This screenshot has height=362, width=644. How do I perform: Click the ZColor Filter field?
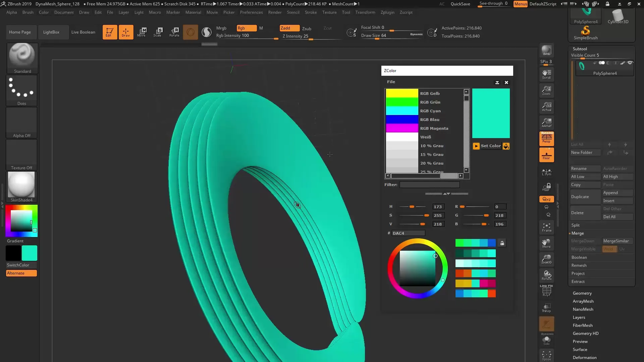tap(429, 185)
